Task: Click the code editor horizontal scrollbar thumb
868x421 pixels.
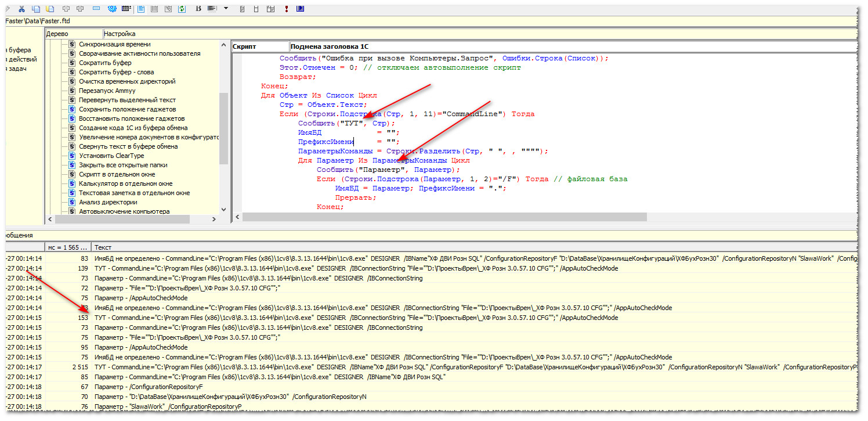Action: [444, 217]
